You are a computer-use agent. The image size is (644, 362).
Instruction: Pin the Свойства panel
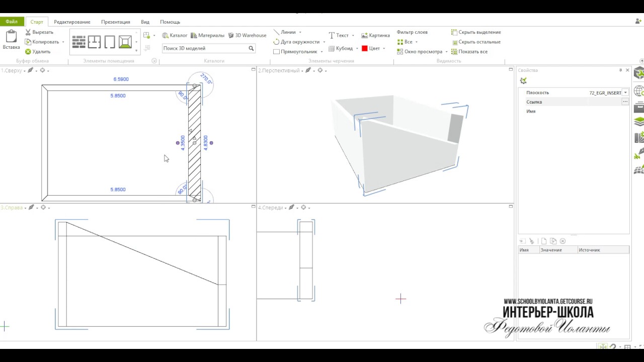tap(620, 70)
